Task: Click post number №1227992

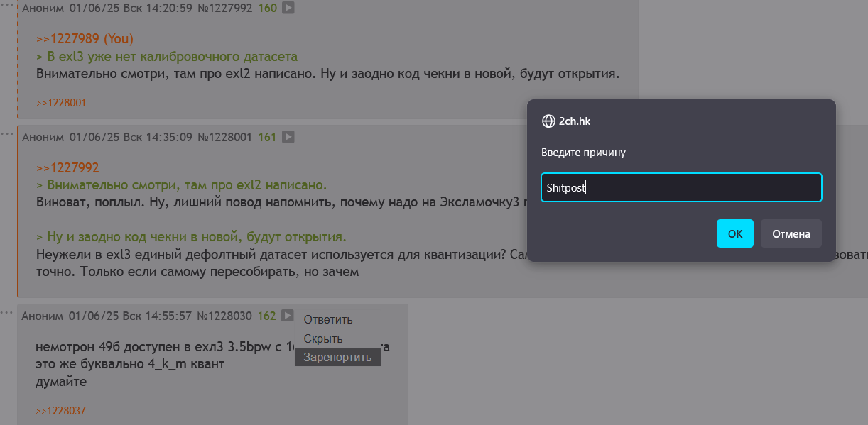Action: 224,9
